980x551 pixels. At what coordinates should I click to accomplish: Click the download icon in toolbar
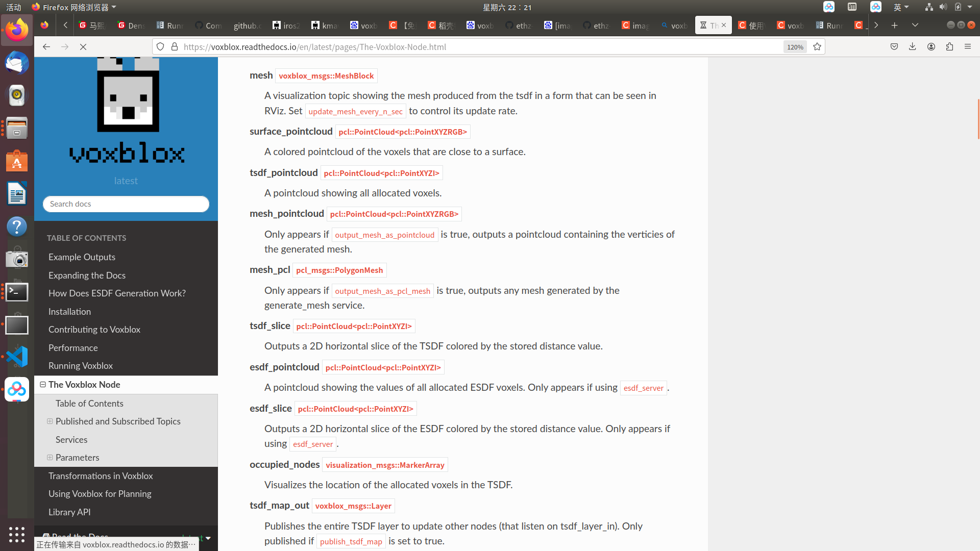click(913, 46)
